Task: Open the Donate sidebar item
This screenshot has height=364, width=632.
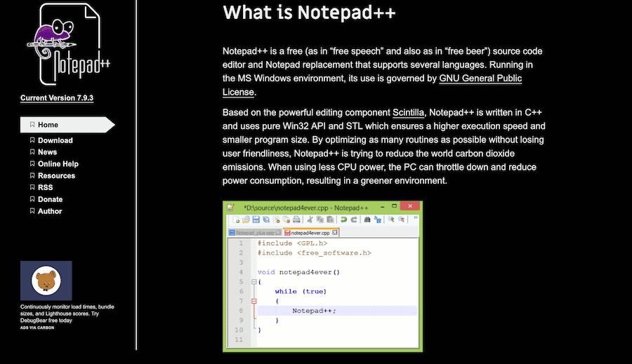Action: (x=50, y=199)
